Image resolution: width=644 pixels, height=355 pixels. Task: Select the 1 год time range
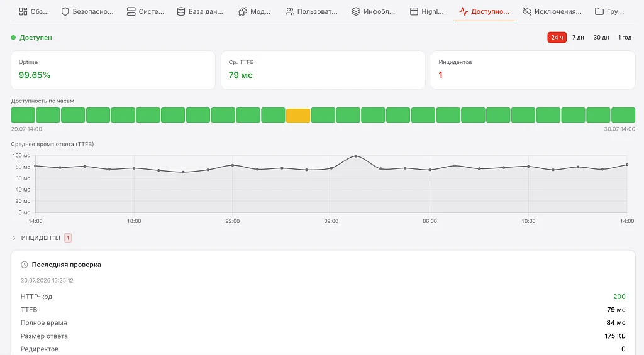coord(625,37)
